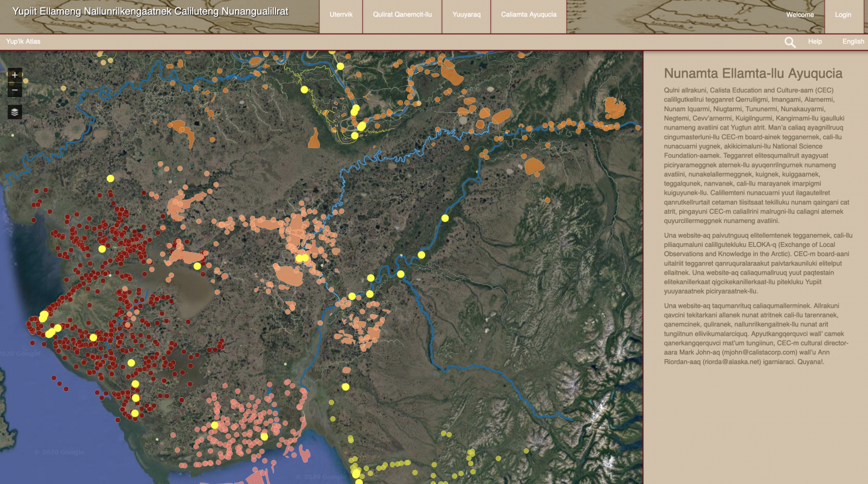Go to Qulirat Qanemcit-llu tab
868x484 pixels.
pyautogui.click(x=402, y=15)
